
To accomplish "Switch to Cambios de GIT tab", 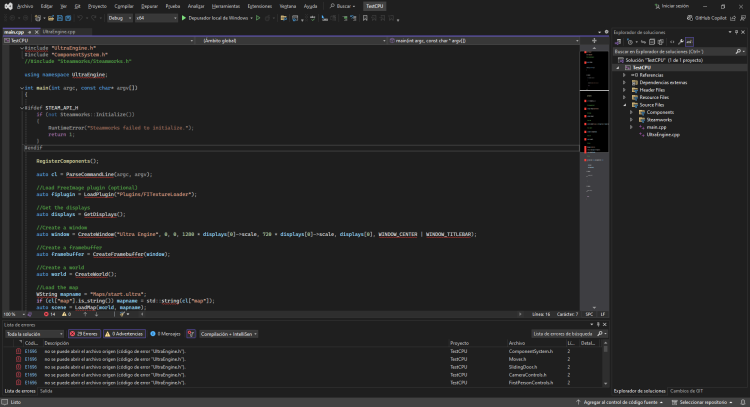I will pyautogui.click(x=686, y=391).
